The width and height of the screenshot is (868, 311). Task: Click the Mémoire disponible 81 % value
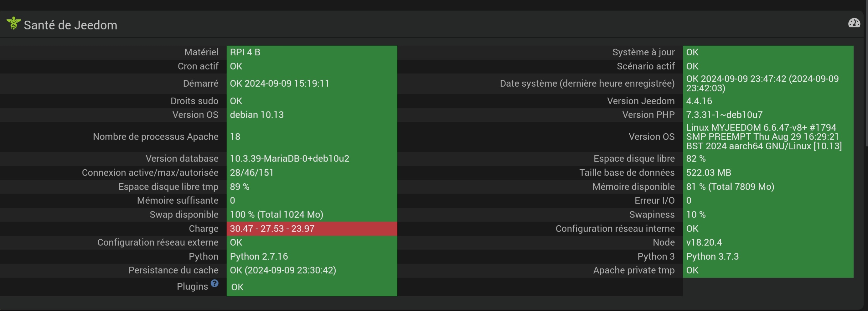730,186
